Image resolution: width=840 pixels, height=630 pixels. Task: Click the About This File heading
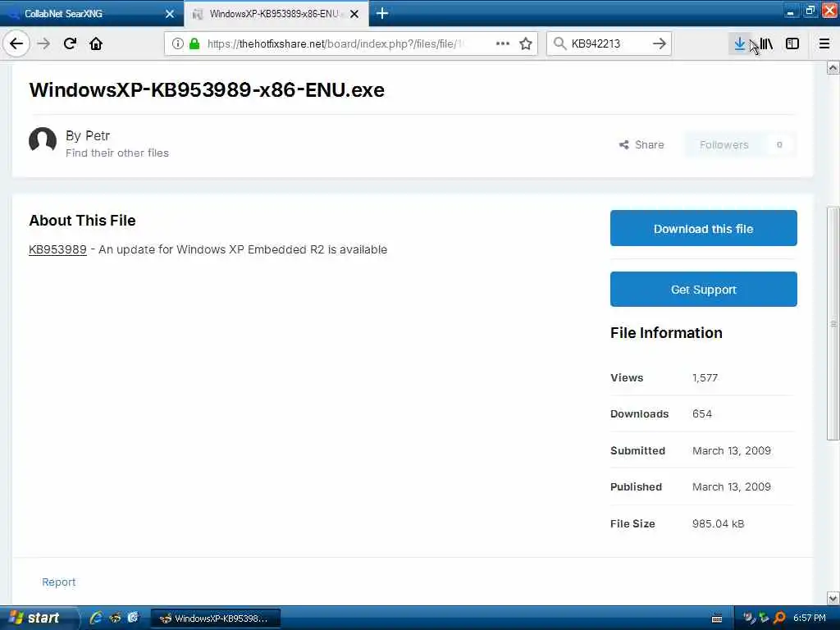pos(83,221)
